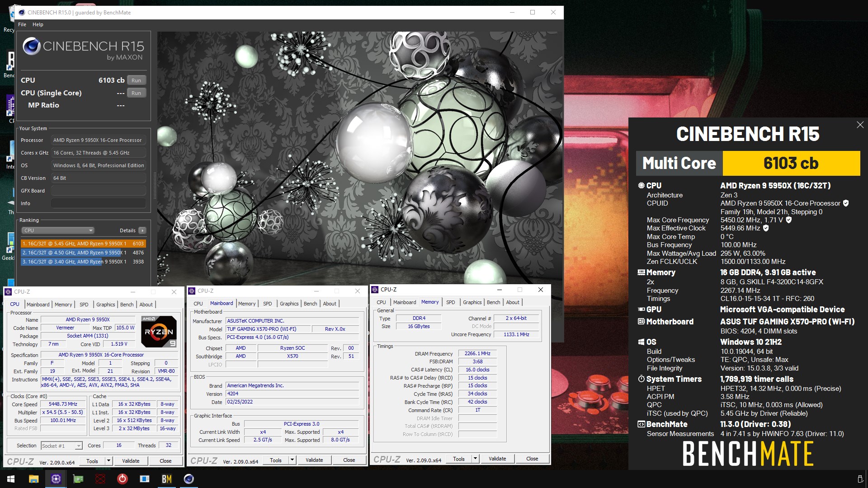Screen dimensions: 868x488
Task: Open the red power button app in taskbar
Action: 123,479
